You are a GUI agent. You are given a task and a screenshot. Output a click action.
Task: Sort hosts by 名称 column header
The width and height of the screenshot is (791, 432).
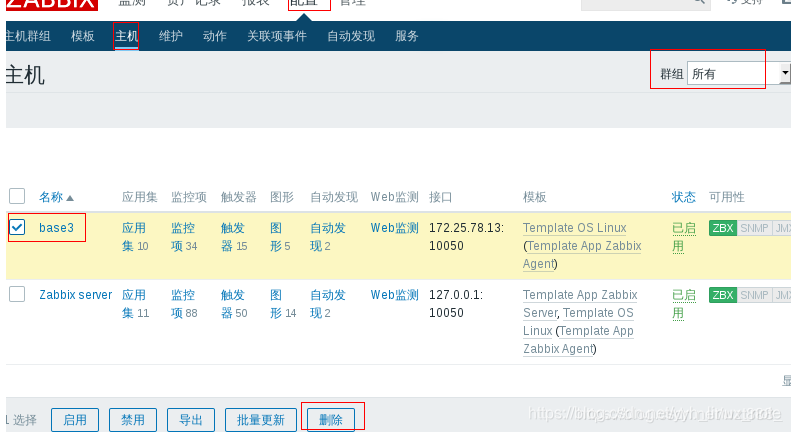[51, 197]
